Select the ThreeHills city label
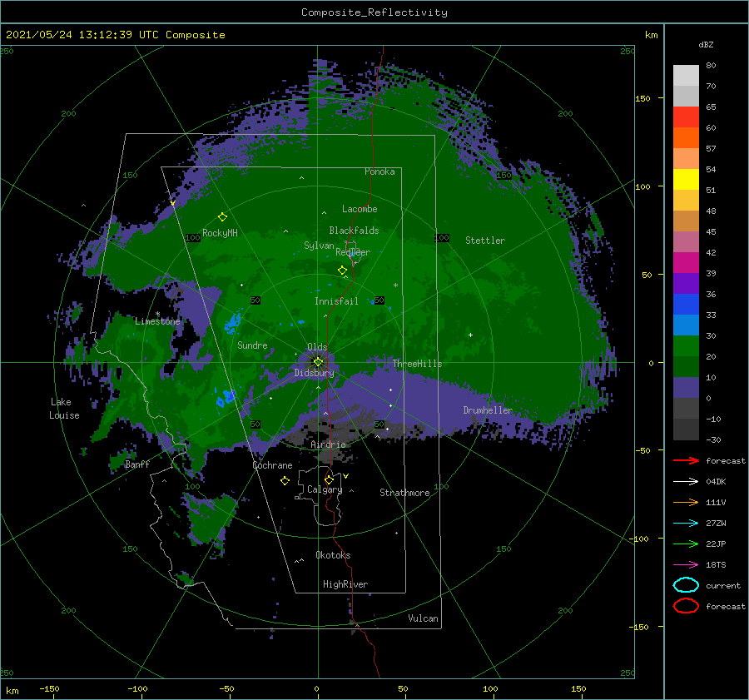This screenshot has height=700, width=749. tap(418, 364)
